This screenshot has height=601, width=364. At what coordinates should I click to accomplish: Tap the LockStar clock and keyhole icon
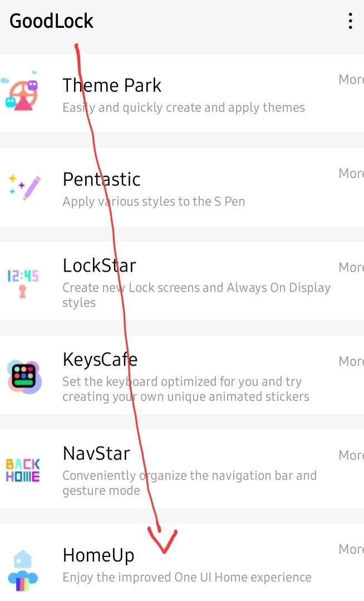(23, 283)
